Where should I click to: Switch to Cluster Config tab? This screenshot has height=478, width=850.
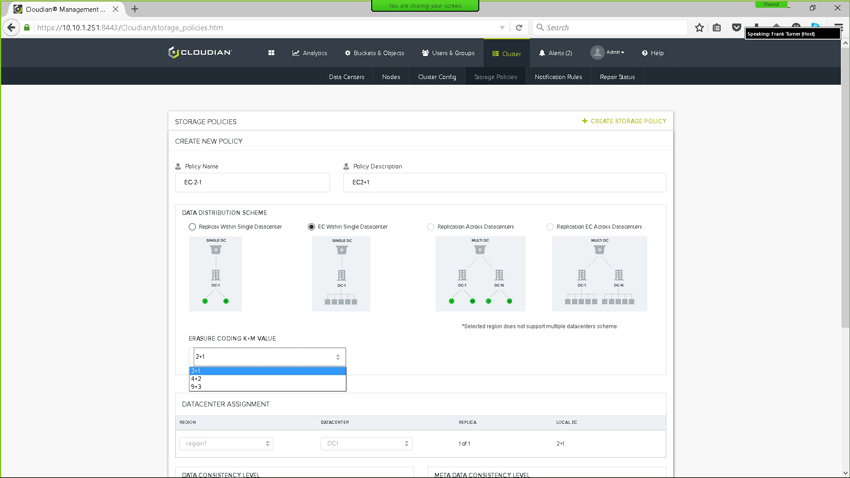point(437,77)
